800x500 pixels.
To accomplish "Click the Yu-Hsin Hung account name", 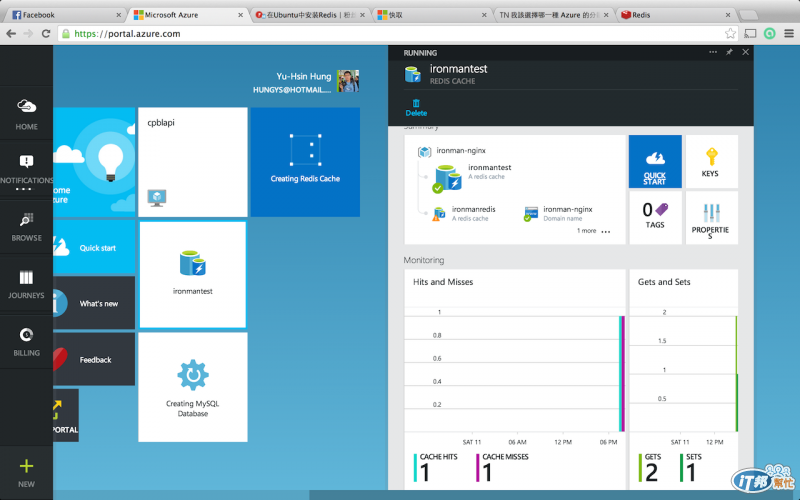I will pos(304,77).
